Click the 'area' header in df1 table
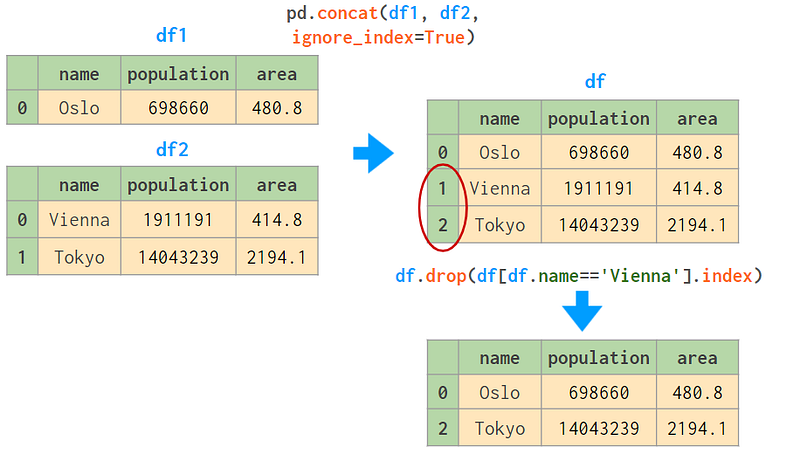The image size is (800, 453). tap(277, 73)
